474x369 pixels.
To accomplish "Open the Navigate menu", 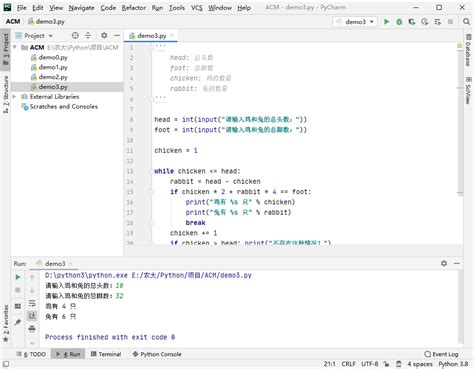I will click(81, 7).
